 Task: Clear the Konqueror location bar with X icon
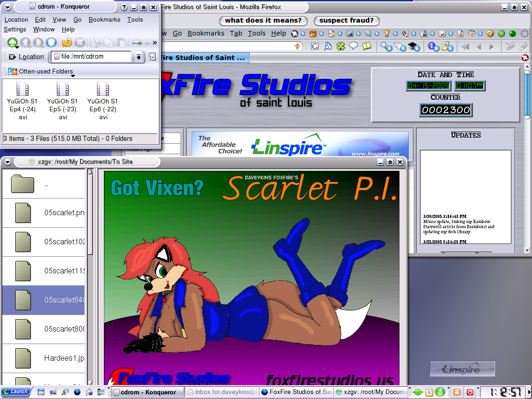pos(12,57)
